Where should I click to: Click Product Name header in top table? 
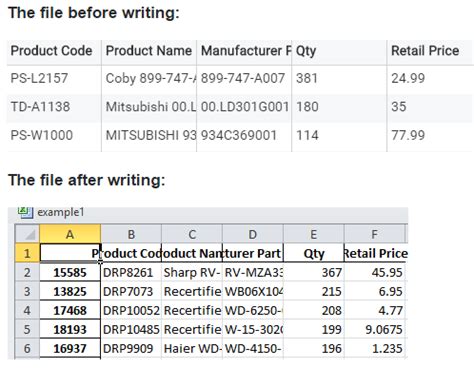click(x=149, y=51)
